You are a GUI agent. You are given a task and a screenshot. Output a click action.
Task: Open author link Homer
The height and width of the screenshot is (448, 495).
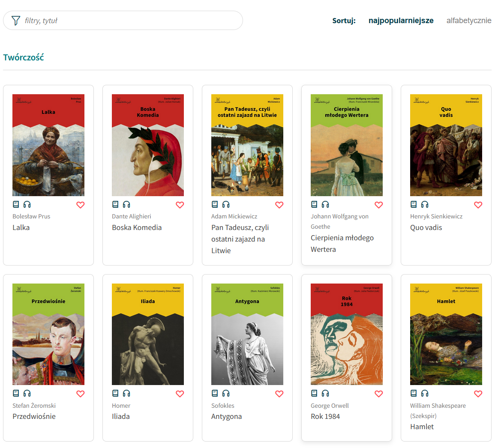click(121, 406)
